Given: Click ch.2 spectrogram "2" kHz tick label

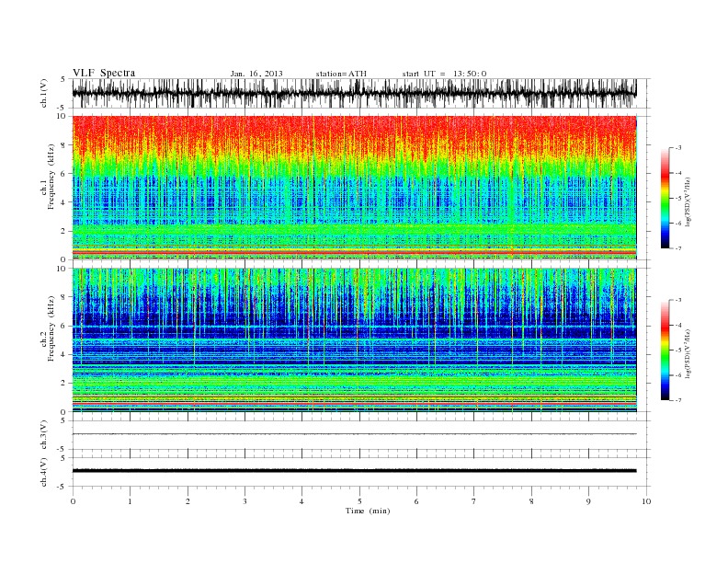Looking at the screenshot, I should pyautogui.click(x=64, y=384).
